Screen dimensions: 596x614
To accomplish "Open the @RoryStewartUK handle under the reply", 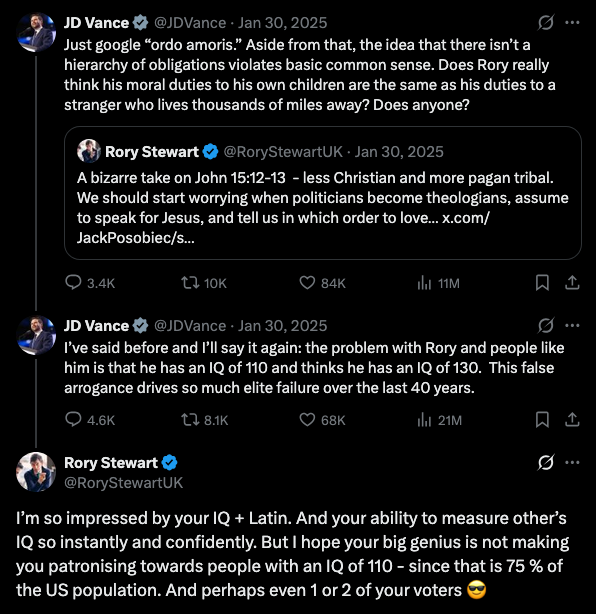I will pyautogui.click(x=123, y=483).
